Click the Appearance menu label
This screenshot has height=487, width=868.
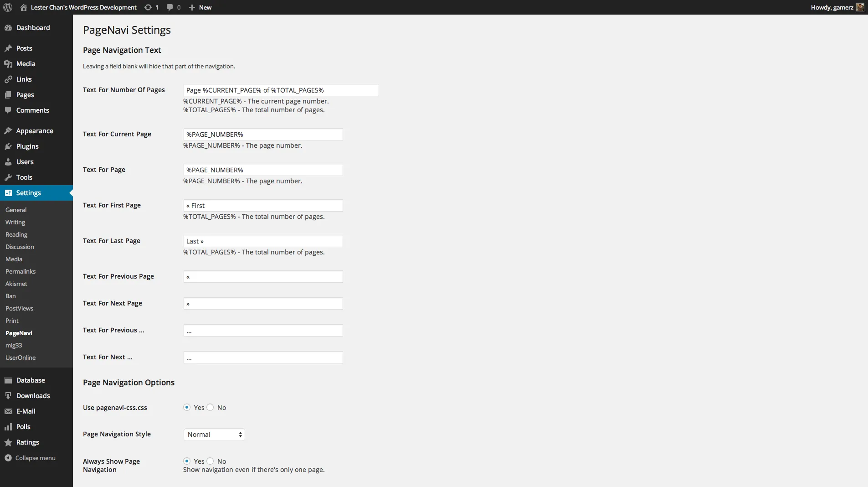[x=35, y=131]
